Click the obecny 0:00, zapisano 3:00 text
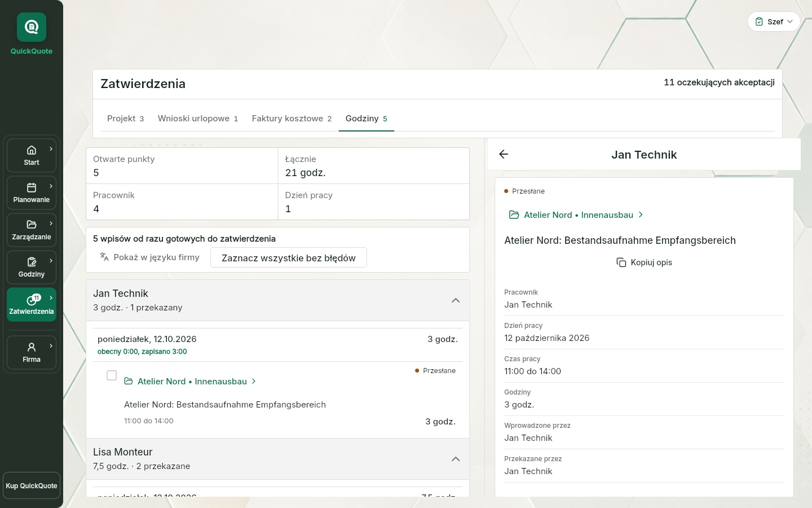Image resolution: width=812 pixels, height=508 pixels. coord(142,352)
